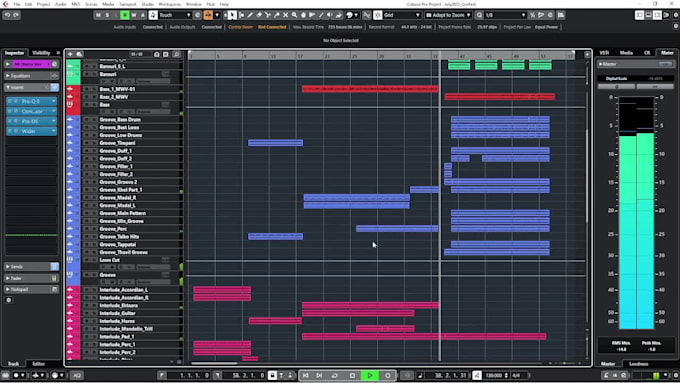Viewport: 680px width, 383px height.
Task: Open the Workspaces menu
Action: 170,4
